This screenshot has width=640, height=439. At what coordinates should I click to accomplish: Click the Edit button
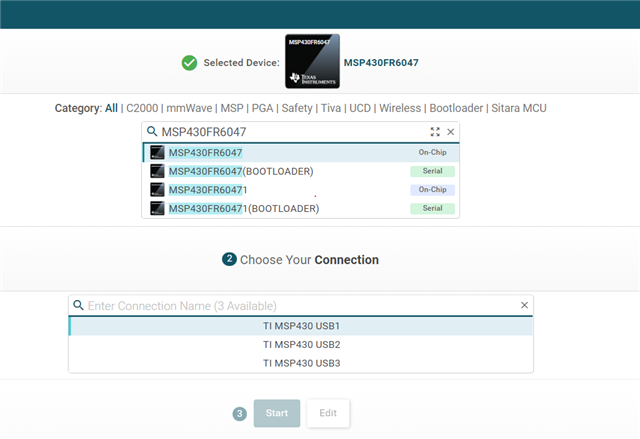coord(328,413)
